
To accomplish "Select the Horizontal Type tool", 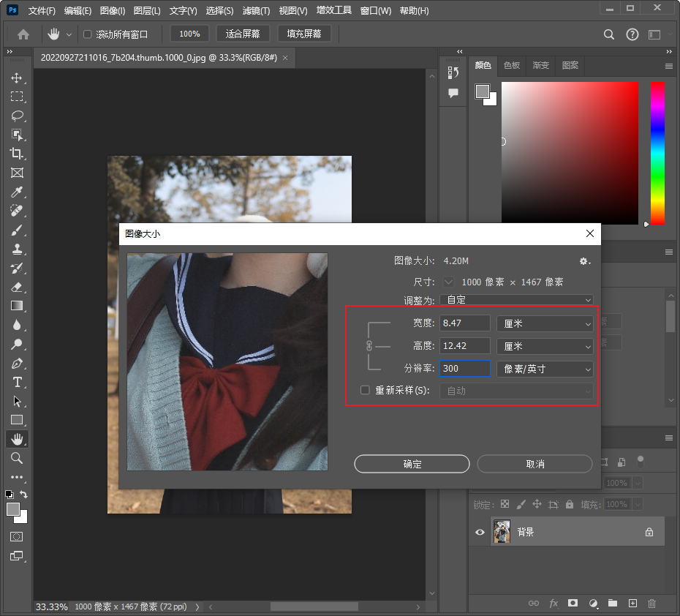I will (16, 382).
